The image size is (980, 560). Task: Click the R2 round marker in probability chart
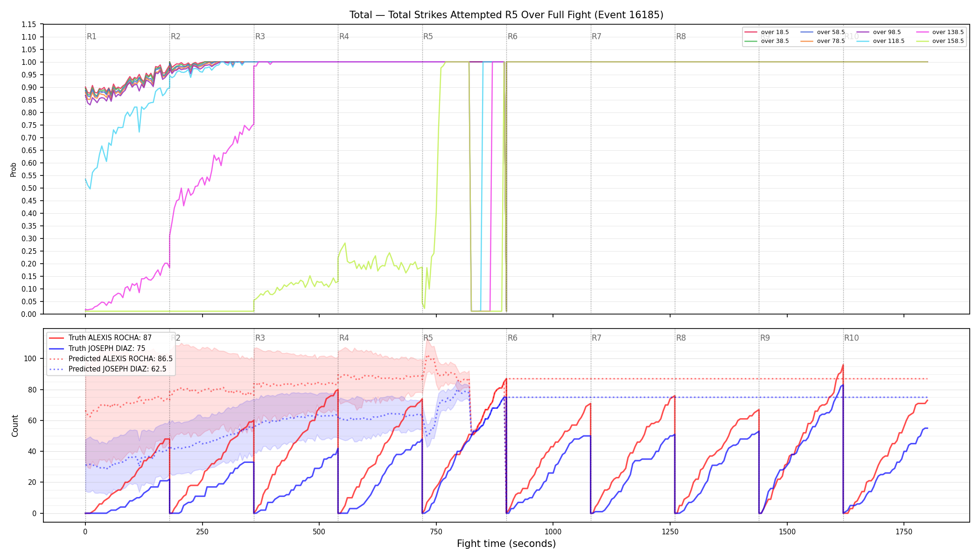click(175, 36)
